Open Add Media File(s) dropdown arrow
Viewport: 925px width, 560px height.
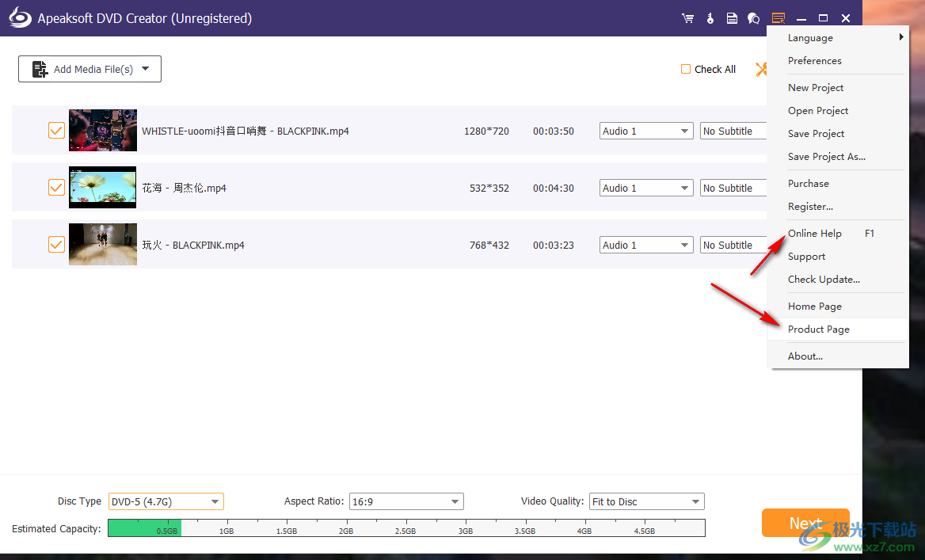coord(145,69)
